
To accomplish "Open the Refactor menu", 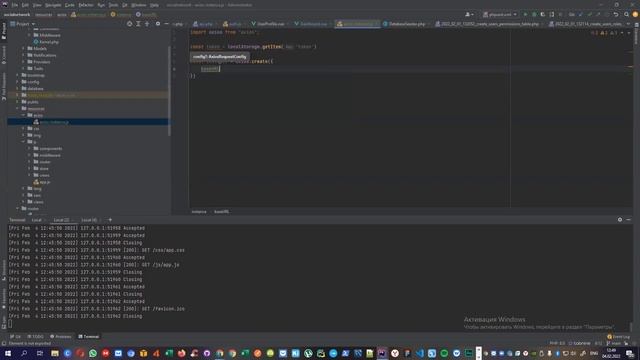I will click(86, 5).
